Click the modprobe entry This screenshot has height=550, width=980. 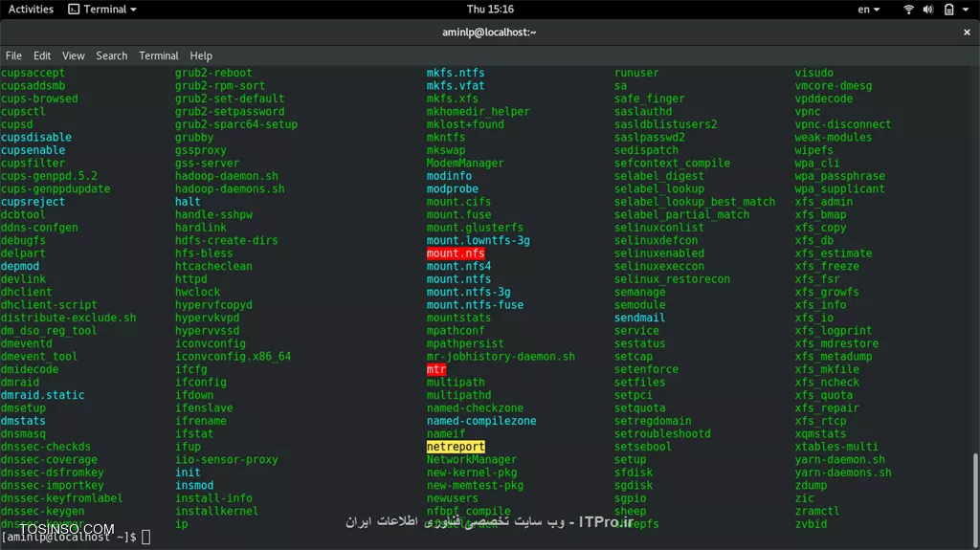tap(453, 188)
